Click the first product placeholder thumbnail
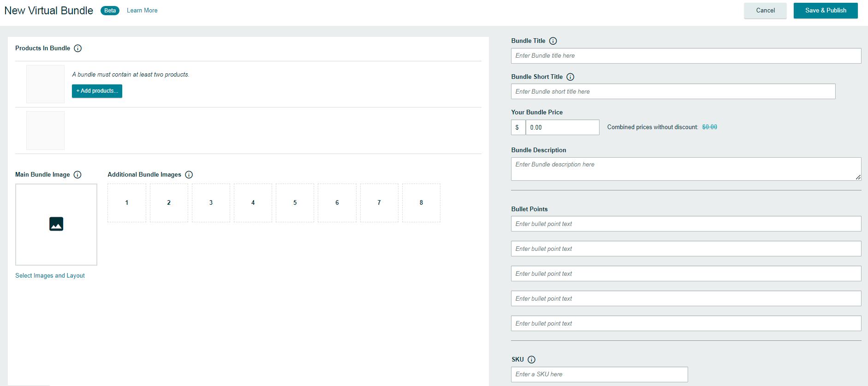868x386 pixels. [45, 84]
